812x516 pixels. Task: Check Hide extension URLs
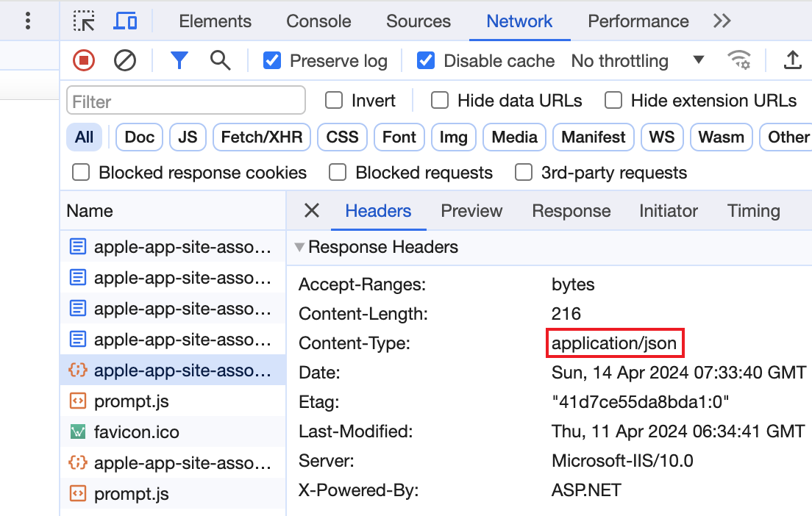pyautogui.click(x=613, y=100)
